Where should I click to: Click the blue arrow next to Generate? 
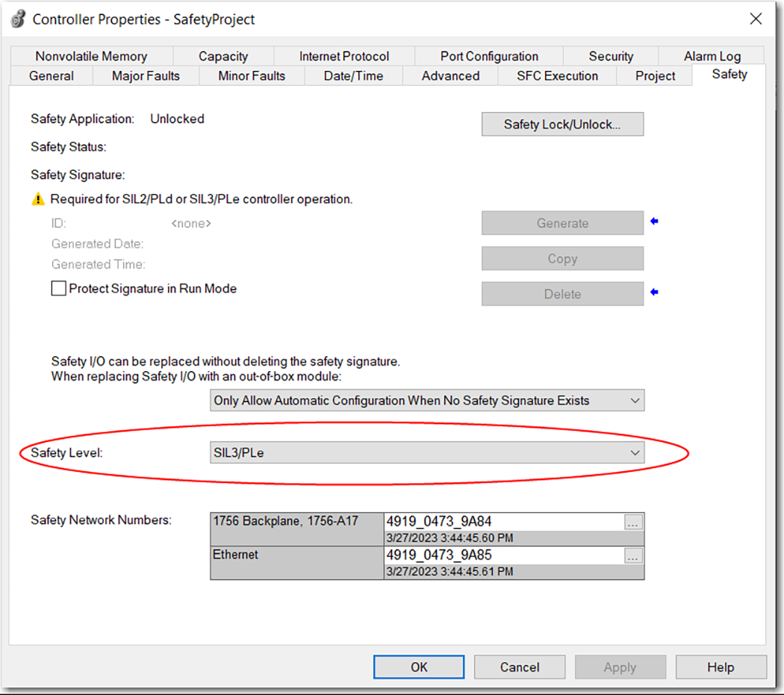[655, 222]
